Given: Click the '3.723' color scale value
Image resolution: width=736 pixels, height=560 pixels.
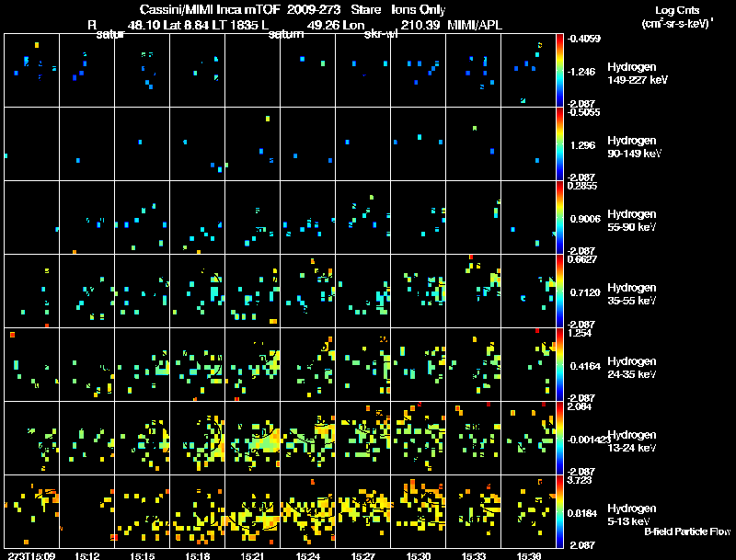Looking at the screenshot, I should [x=580, y=480].
